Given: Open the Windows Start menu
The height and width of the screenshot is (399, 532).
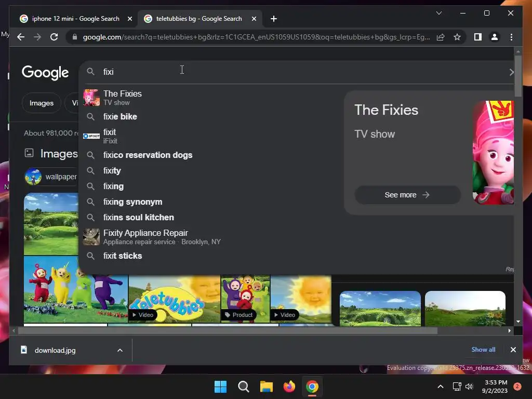Looking at the screenshot, I should [x=220, y=387].
